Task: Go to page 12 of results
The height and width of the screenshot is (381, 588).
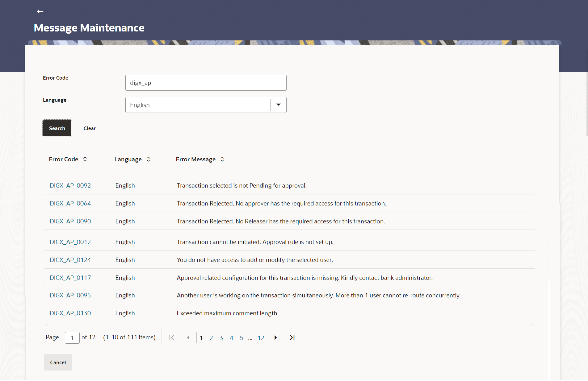Action: click(x=261, y=338)
